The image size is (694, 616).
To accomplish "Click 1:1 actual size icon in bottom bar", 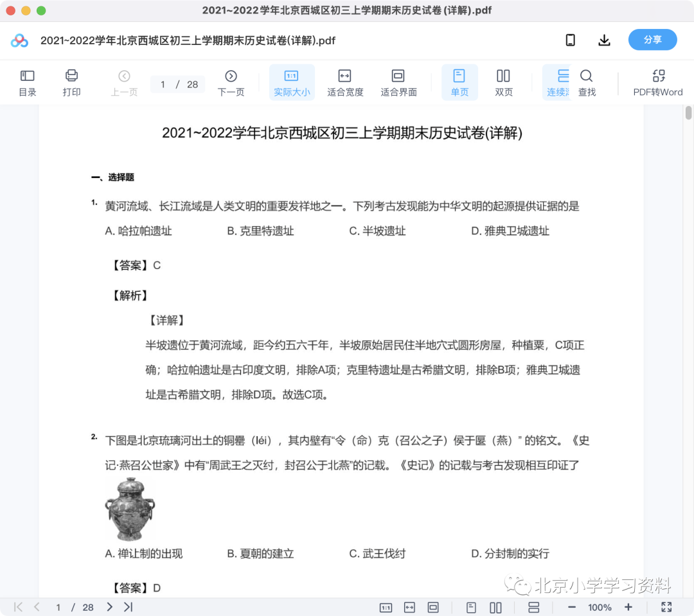I will click(386, 608).
